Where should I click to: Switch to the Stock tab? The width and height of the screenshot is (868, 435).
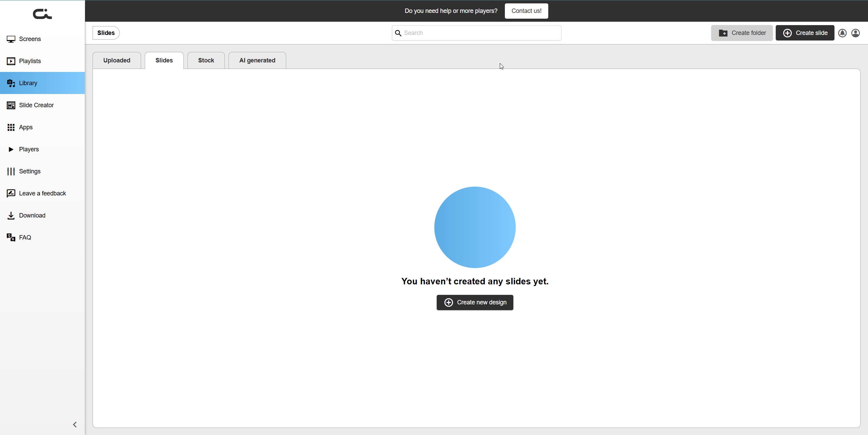coord(206,60)
